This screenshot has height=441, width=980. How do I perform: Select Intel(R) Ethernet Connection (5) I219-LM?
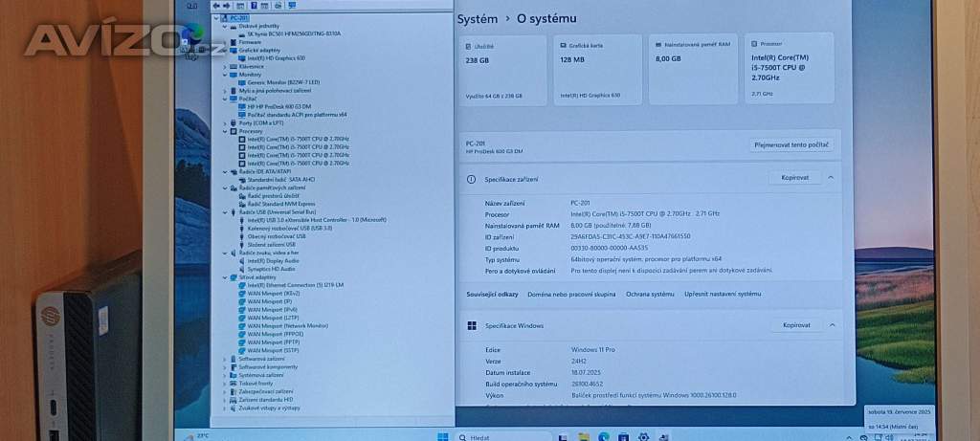click(291, 285)
